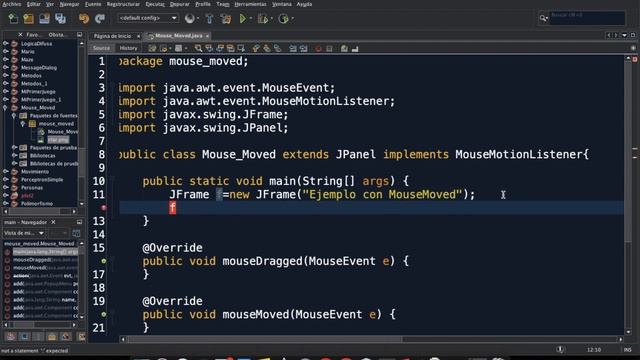Click the Redo arrow icon
The image size is (640, 360).
tap(100, 18)
